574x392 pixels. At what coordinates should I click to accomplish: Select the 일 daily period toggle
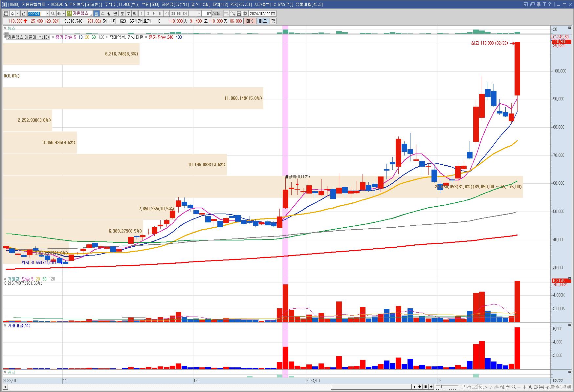[x=96, y=13]
